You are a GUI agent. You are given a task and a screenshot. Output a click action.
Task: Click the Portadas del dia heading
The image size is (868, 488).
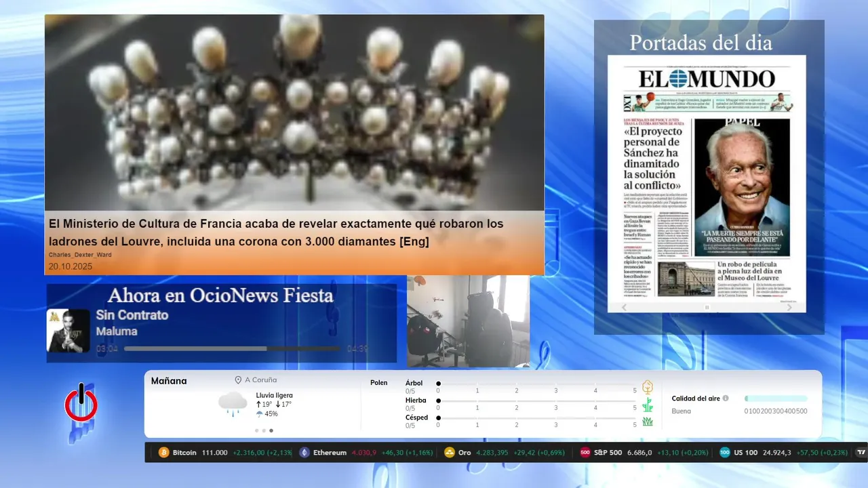coord(701,43)
